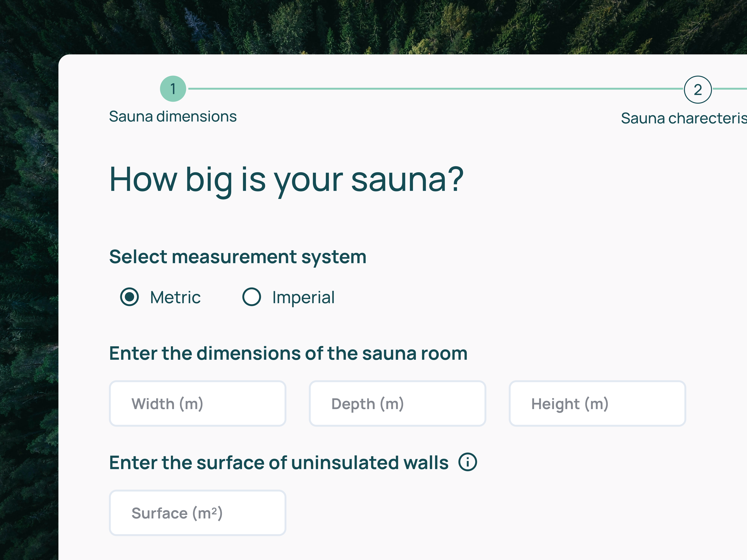Screen dimensions: 747x560
Task: Click the "Select measurement system" heading
Action: (238, 257)
